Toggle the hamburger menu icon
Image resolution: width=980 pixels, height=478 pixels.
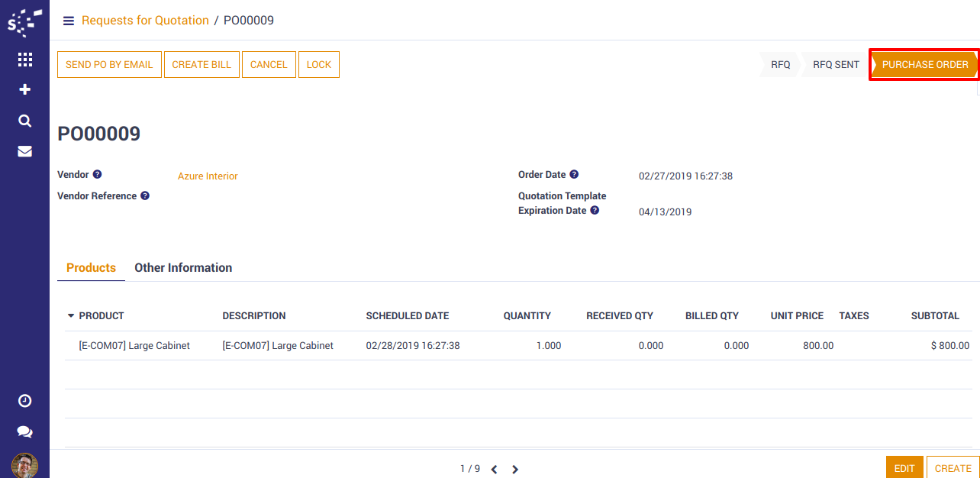(x=69, y=21)
